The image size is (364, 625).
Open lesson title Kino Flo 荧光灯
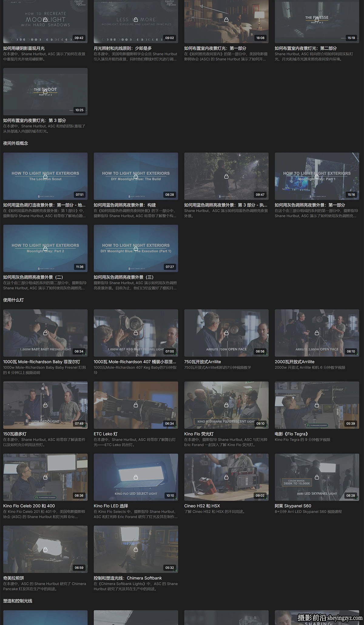tap(199, 434)
